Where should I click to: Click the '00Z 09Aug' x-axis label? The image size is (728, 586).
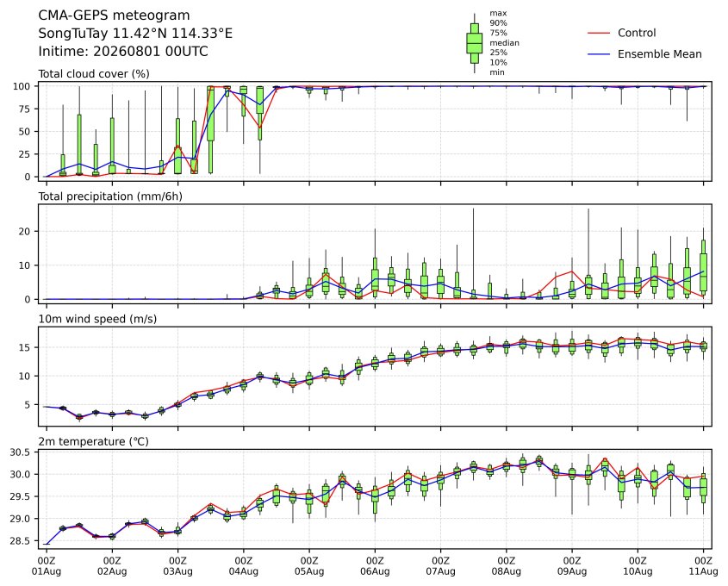point(572,566)
